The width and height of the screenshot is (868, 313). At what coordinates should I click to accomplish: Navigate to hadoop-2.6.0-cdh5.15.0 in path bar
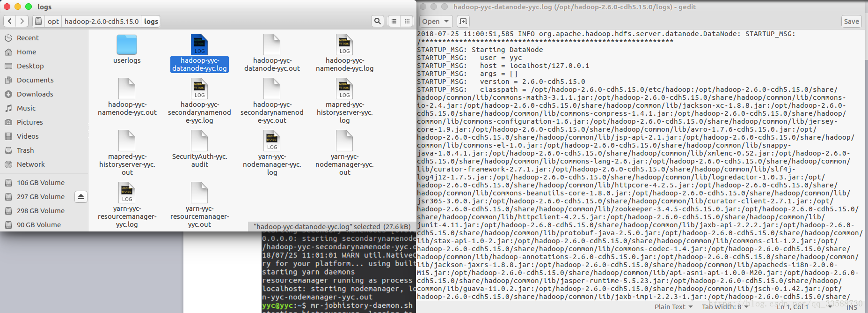[102, 21]
